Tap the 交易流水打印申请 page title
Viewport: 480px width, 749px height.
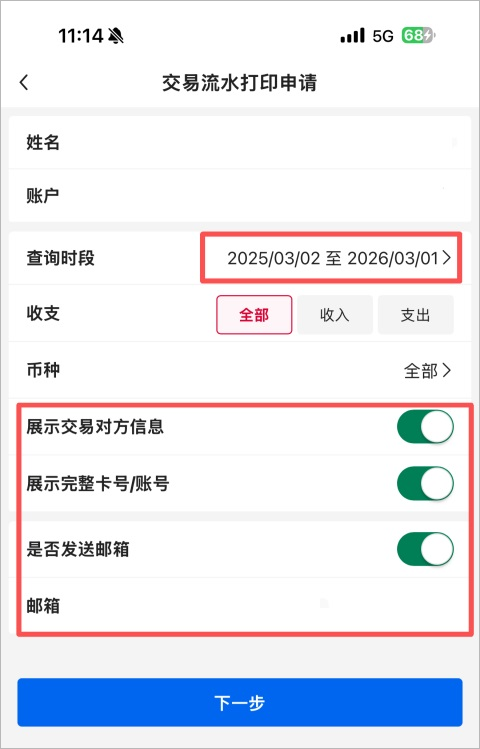(239, 83)
